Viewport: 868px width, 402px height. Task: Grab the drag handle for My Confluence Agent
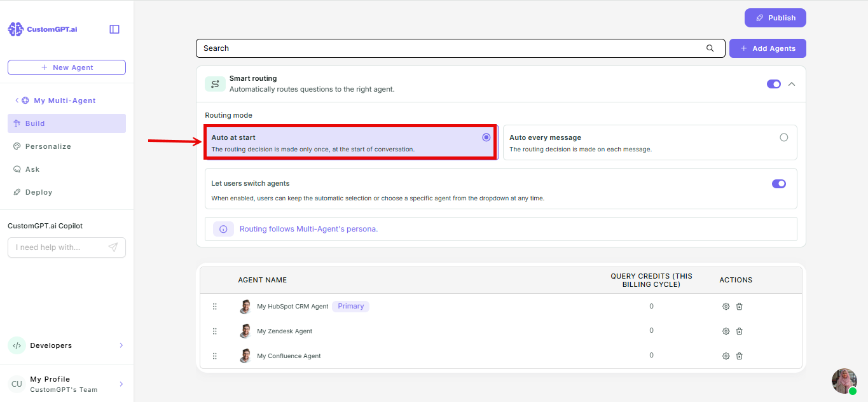coord(215,356)
